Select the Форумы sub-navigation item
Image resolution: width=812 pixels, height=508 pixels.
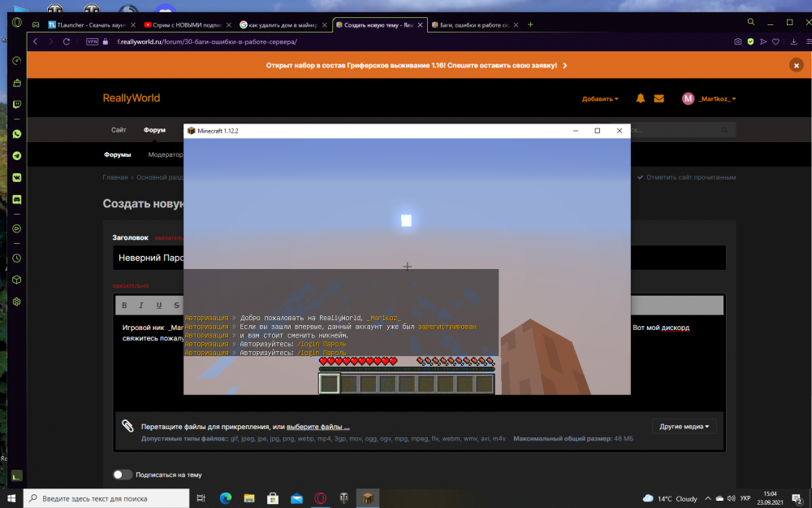click(x=118, y=154)
